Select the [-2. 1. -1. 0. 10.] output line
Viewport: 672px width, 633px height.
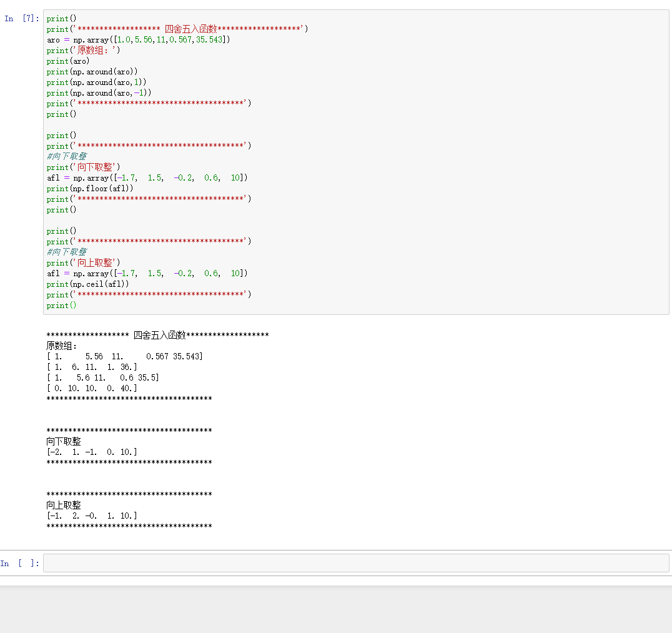coord(89,452)
